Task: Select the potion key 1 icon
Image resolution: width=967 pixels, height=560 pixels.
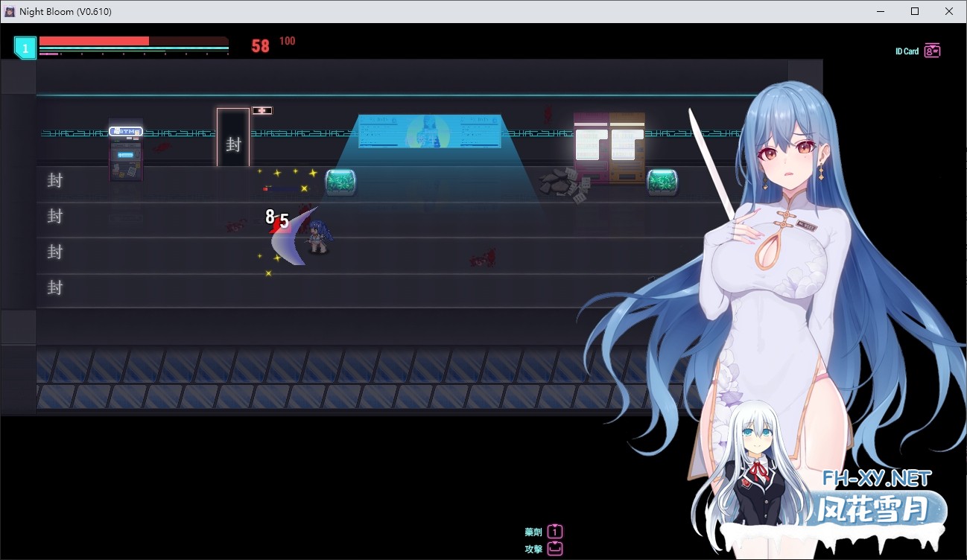Action: click(x=555, y=532)
